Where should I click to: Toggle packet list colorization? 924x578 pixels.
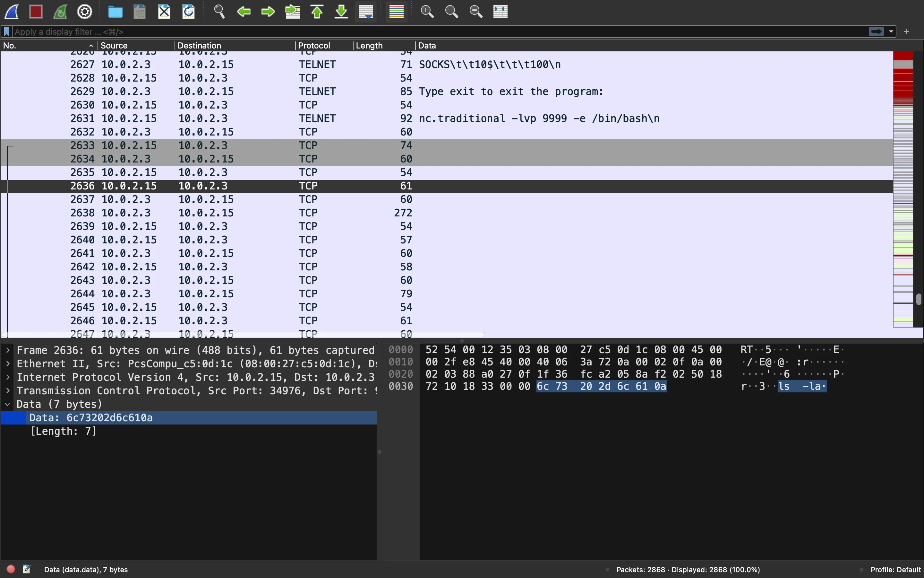pyautogui.click(x=396, y=12)
